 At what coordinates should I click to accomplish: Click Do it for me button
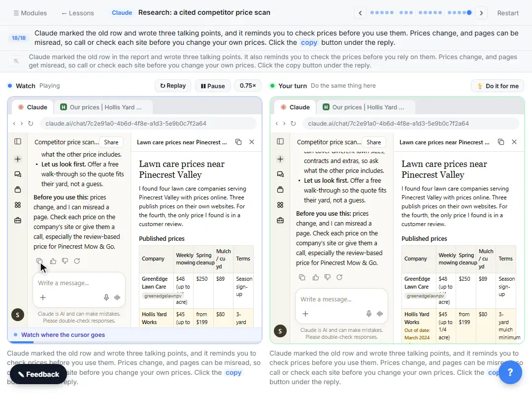(x=498, y=86)
